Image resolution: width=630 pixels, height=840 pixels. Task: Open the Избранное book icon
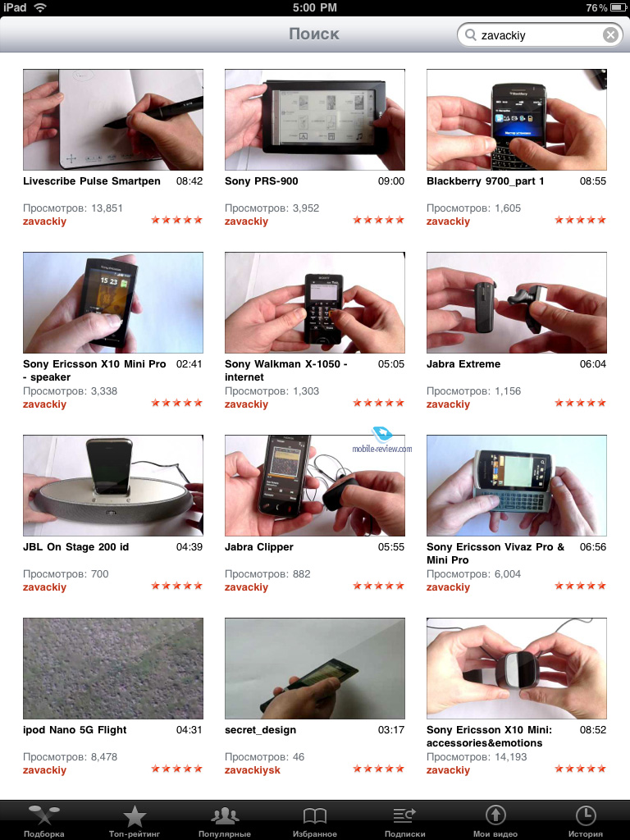coord(315,816)
